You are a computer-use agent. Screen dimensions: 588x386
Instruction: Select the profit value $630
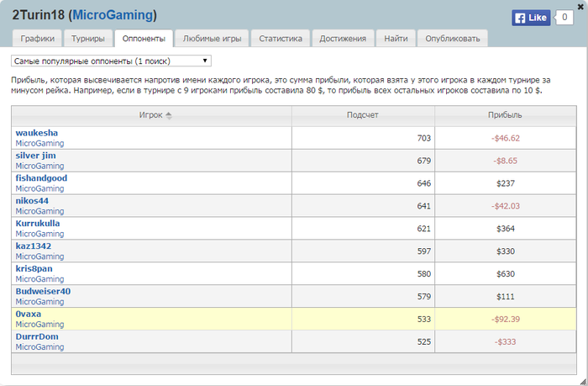pos(506,274)
